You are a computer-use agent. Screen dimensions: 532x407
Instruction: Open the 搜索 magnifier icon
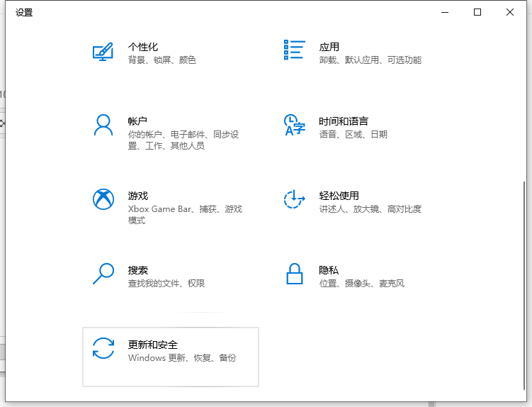coord(103,274)
